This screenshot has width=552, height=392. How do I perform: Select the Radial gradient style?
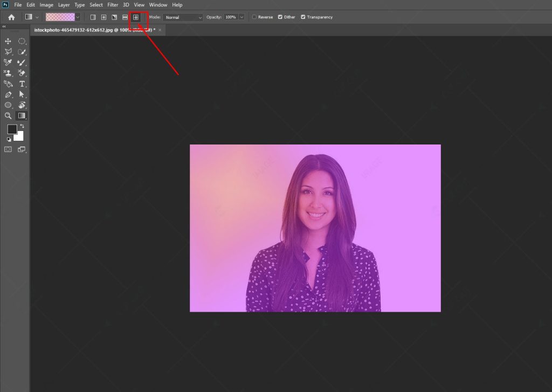tap(103, 17)
